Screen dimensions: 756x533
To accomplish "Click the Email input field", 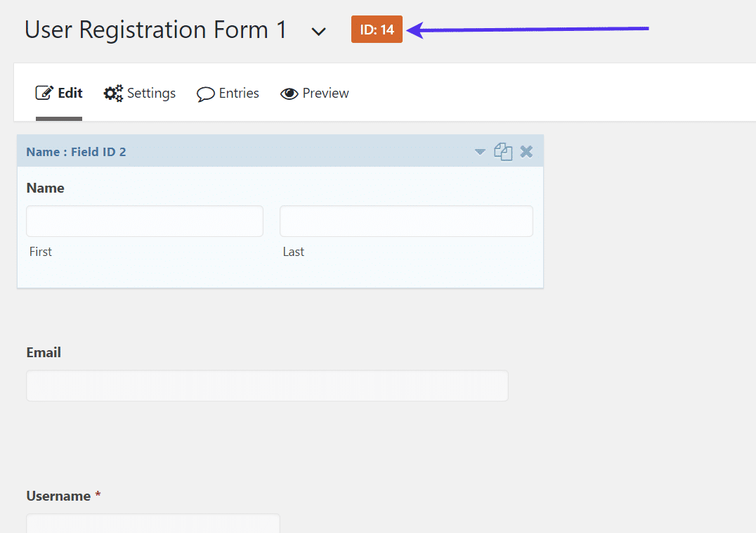I will [267, 386].
